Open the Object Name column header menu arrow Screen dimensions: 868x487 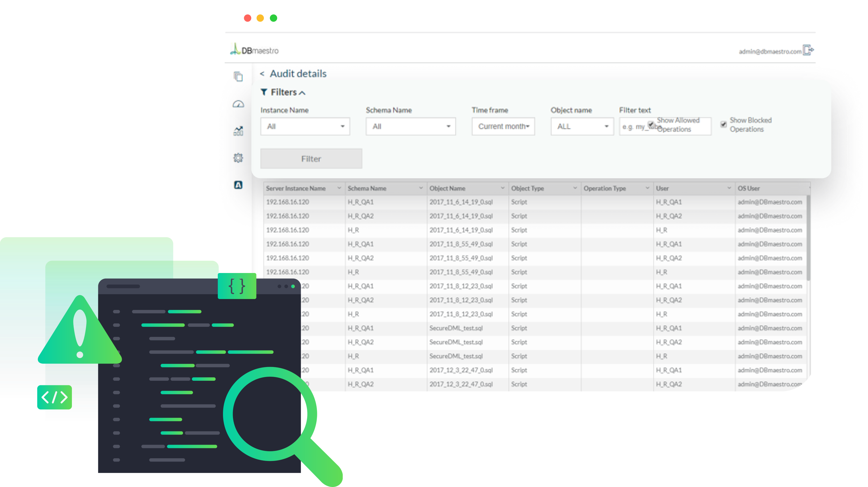503,188
